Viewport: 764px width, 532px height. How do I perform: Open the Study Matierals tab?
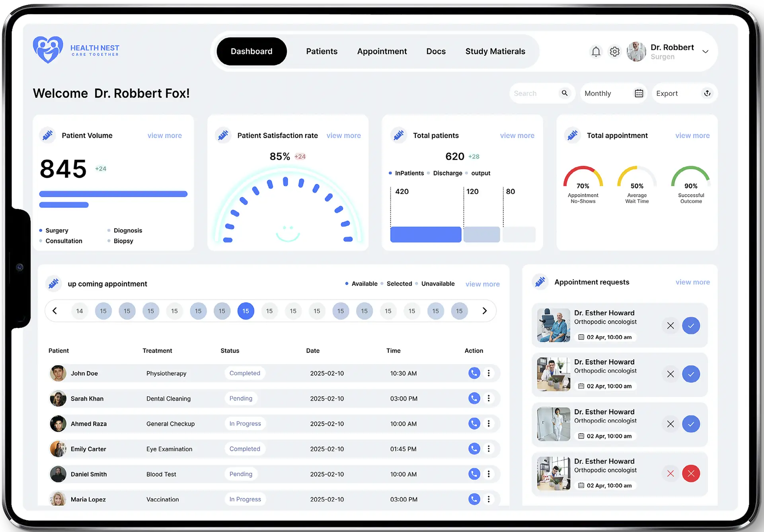pyautogui.click(x=495, y=51)
